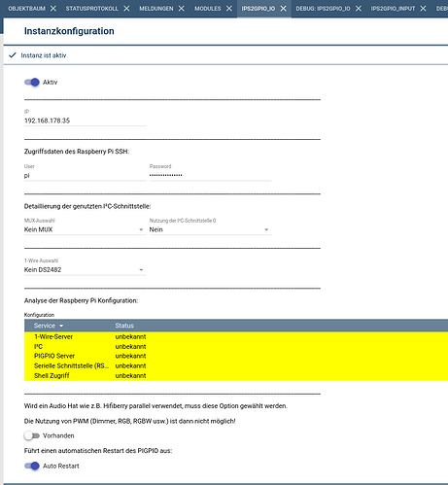Select the PIGPIO Server table row

[236, 356]
